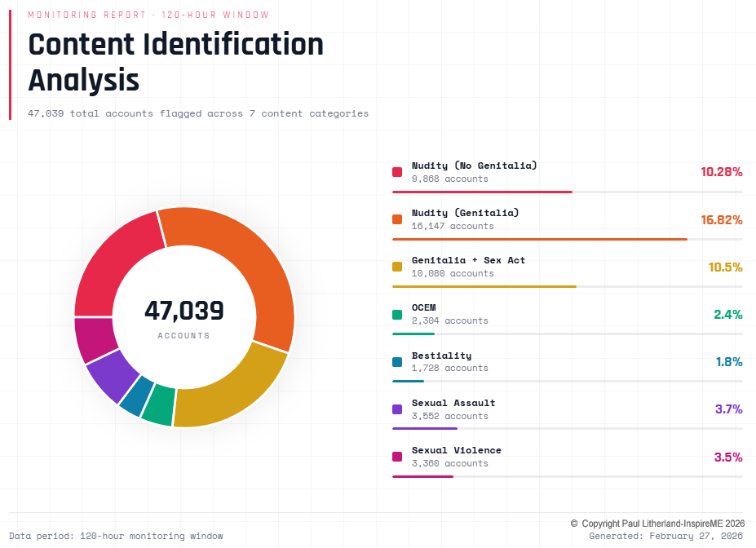This screenshot has width=756, height=548.
Task: Click the green slice in the donut chart
Action: point(158,405)
